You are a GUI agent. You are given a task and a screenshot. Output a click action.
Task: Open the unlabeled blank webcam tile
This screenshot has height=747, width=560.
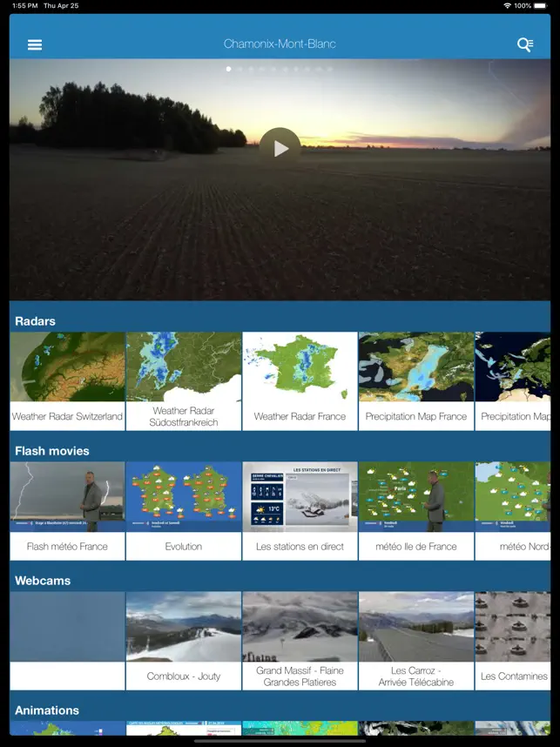[x=68, y=641]
